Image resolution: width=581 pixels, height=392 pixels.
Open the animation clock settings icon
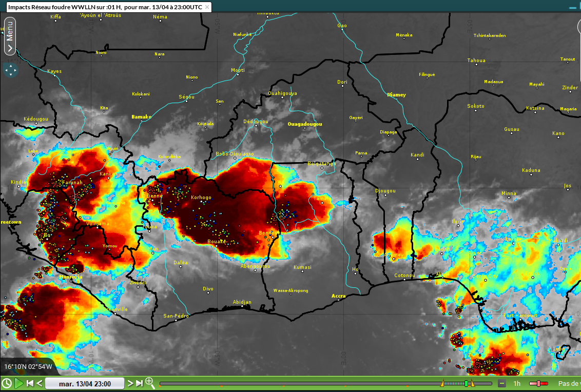point(6,383)
